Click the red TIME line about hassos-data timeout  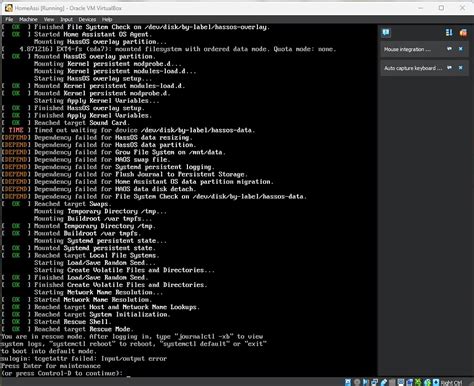[x=128, y=130]
